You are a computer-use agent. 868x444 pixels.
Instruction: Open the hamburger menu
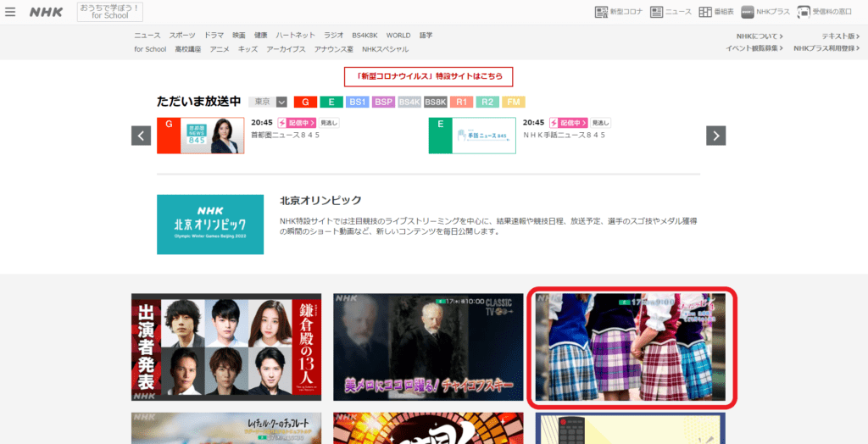click(x=11, y=12)
